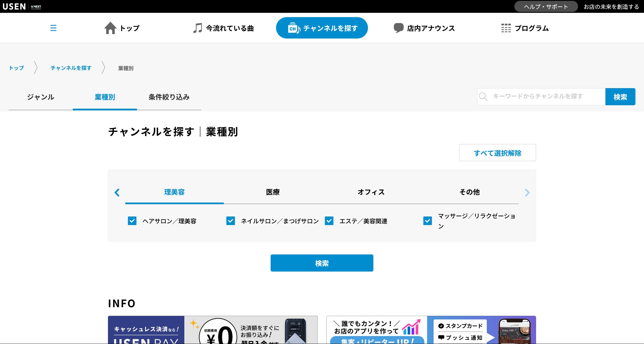Click the CH channel search icon
The image size is (644, 344).
pyautogui.click(x=294, y=28)
